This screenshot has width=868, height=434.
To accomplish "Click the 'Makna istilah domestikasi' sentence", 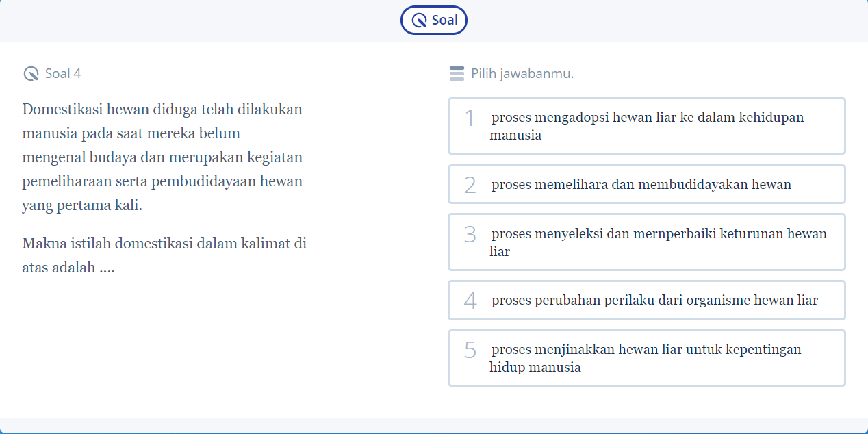I will (164, 254).
